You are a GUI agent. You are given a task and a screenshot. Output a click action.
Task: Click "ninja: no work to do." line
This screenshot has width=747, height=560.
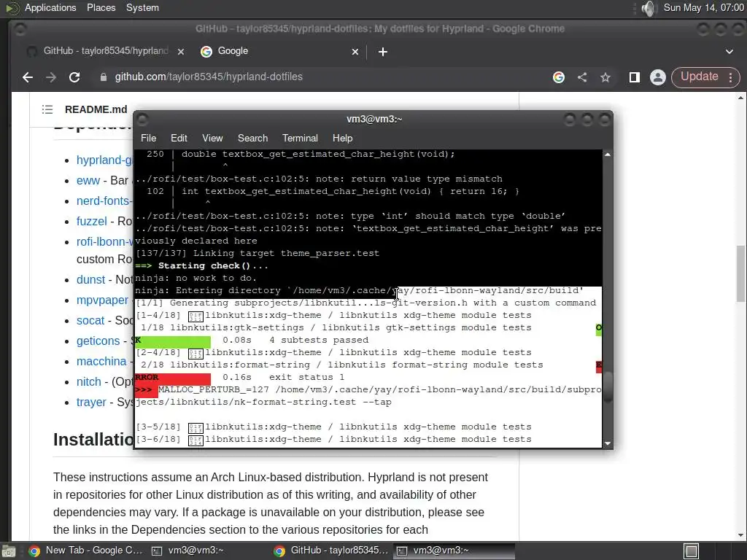point(196,278)
